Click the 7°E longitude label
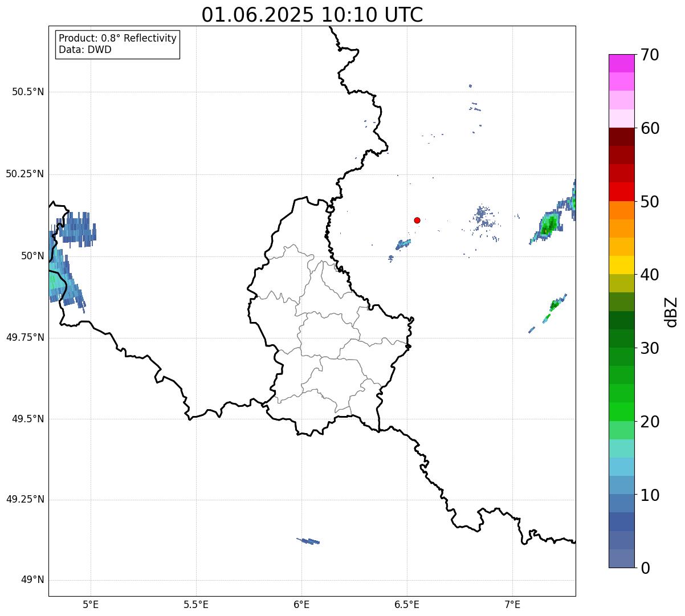Screen dimensions: 685x616 [513, 605]
